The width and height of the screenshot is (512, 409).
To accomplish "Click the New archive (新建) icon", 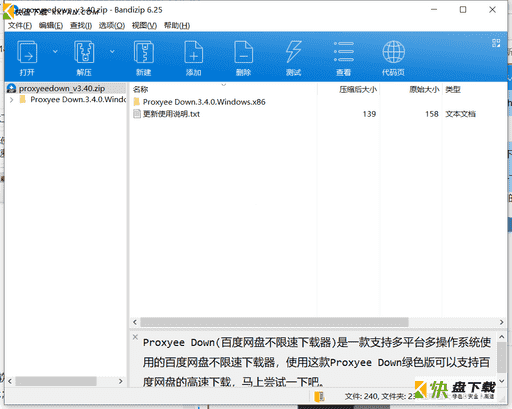I will click(144, 52).
